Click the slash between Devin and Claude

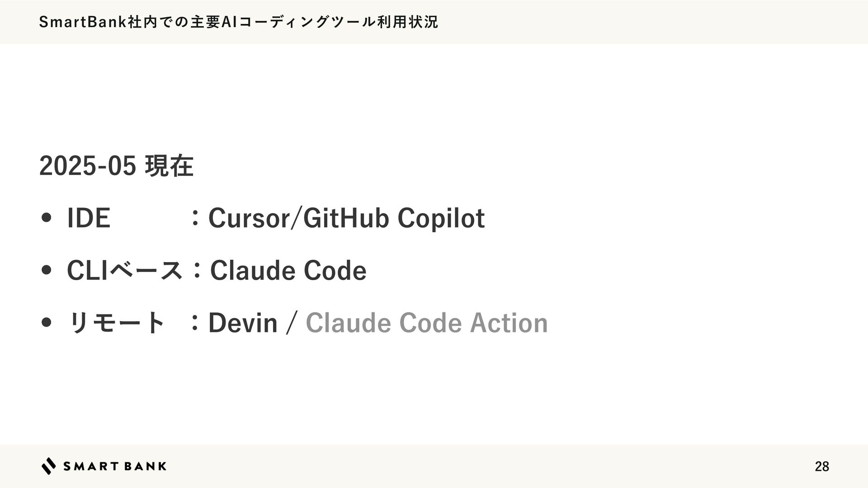point(292,323)
